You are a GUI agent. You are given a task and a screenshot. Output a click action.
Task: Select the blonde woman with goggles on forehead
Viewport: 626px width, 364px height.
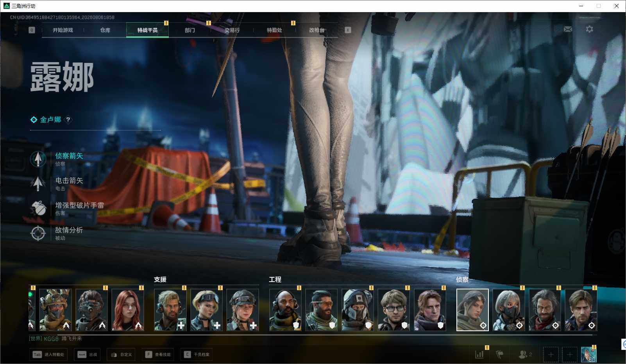[206, 310]
